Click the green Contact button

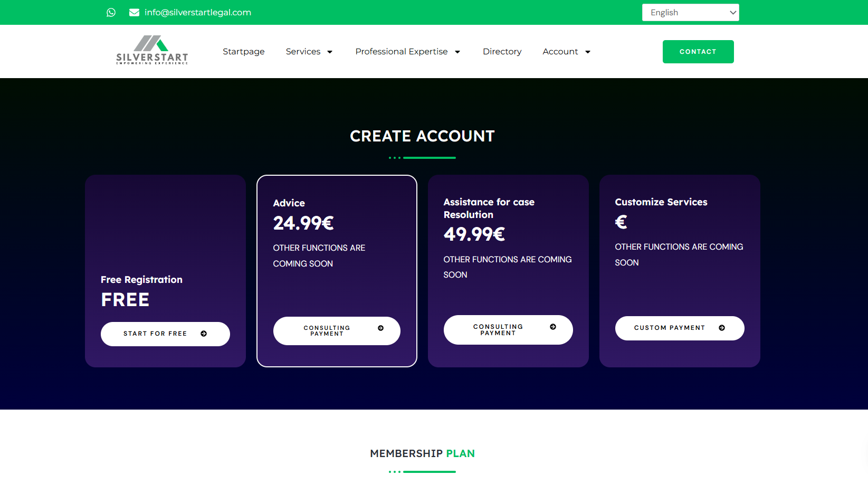698,52
